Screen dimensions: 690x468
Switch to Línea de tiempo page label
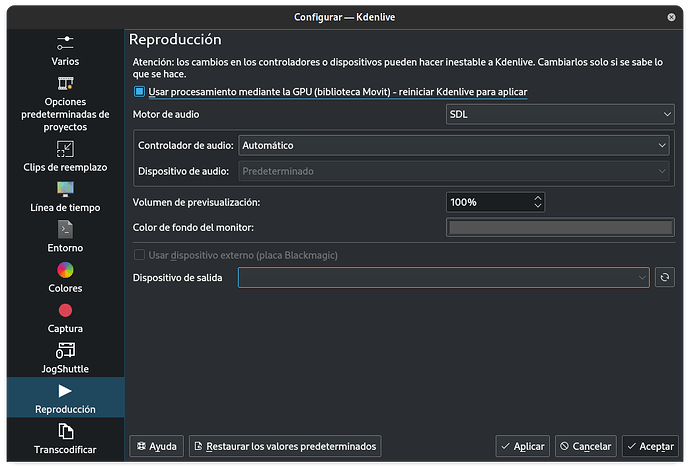coord(65,208)
